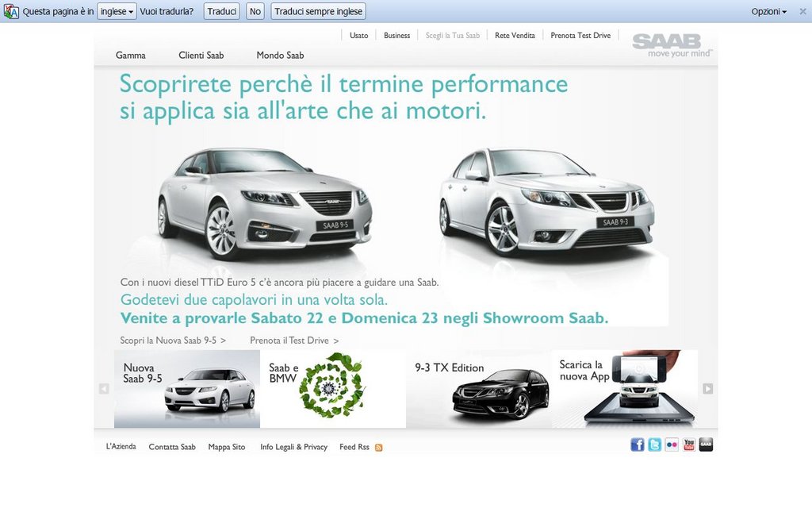Open the Saab e BMW thumbnail
812x508 pixels.
coord(333,389)
